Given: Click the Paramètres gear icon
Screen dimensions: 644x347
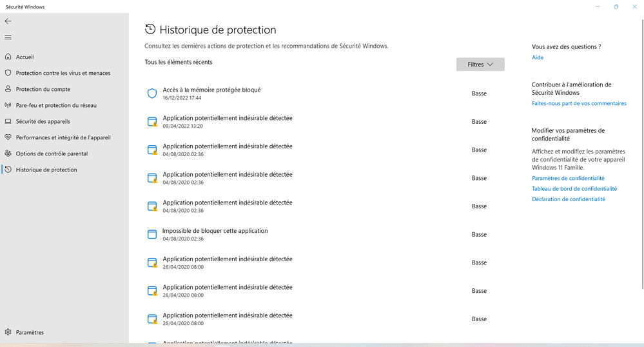Looking at the screenshot, I should pos(8,332).
